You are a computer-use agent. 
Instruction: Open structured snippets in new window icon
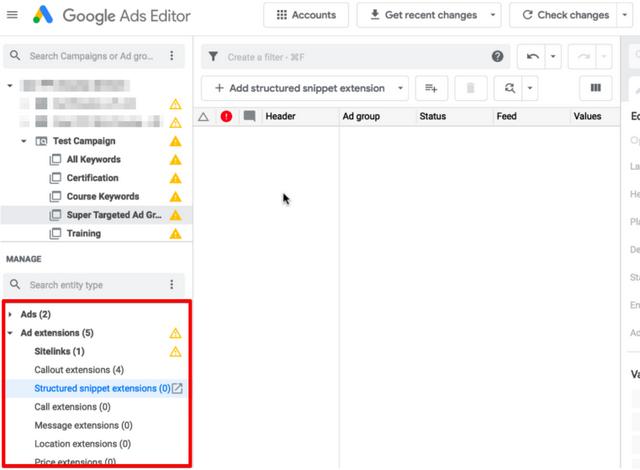tap(177, 388)
